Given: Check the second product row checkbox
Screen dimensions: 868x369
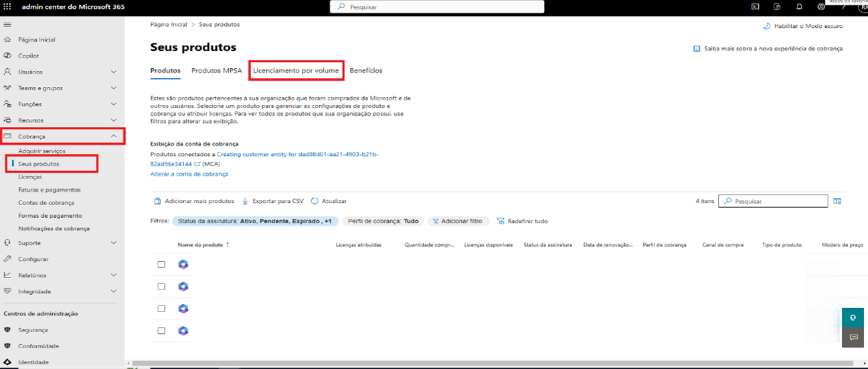Looking at the screenshot, I should [x=161, y=287].
